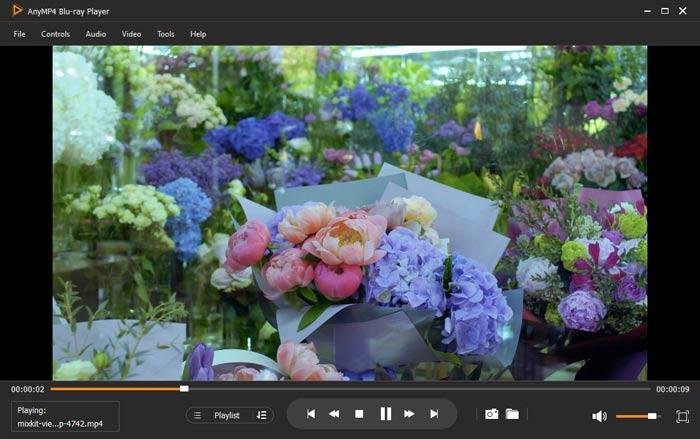
Task: Fast forward the video
Action: 409,414
